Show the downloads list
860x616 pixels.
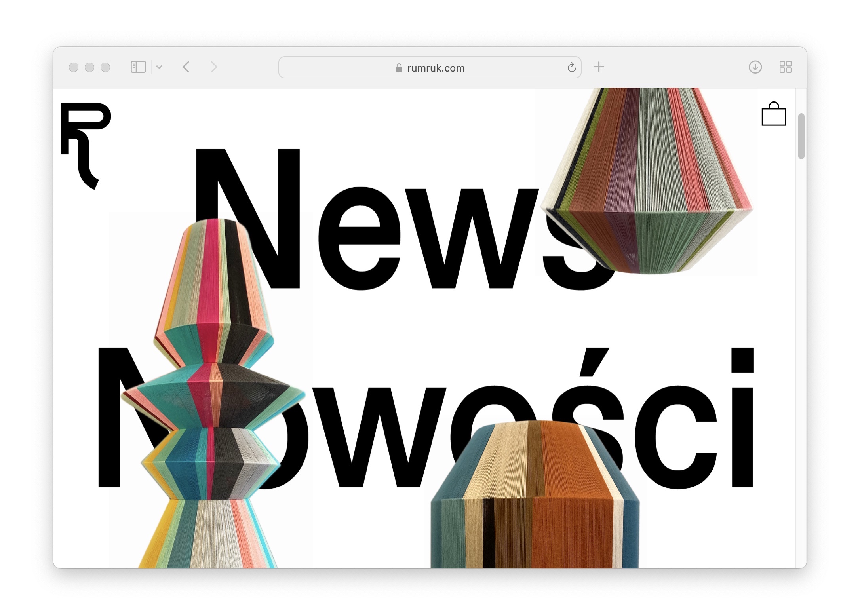tap(755, 67)
